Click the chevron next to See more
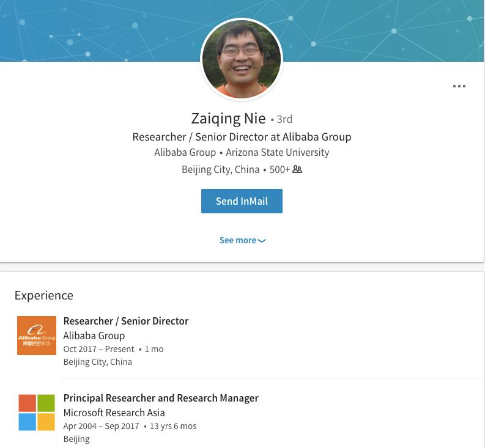The height and width of the screenshot is (448, 485). tap(262, 241)
